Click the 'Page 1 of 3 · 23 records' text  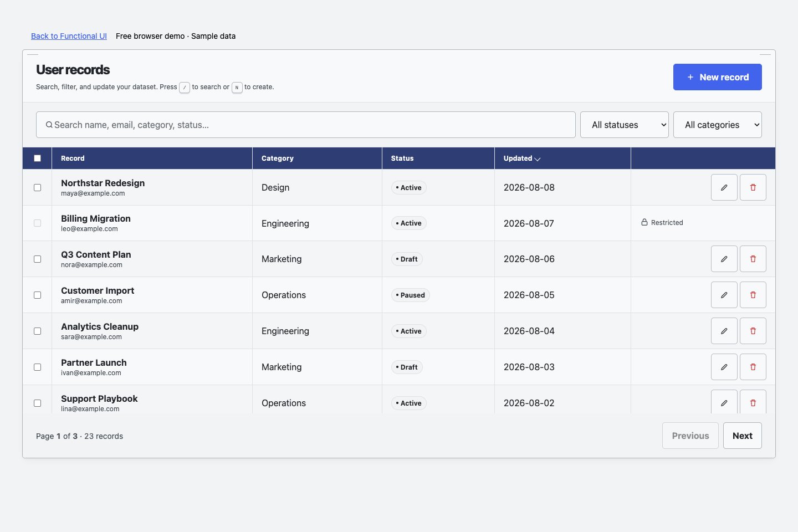tap(80, 436)
